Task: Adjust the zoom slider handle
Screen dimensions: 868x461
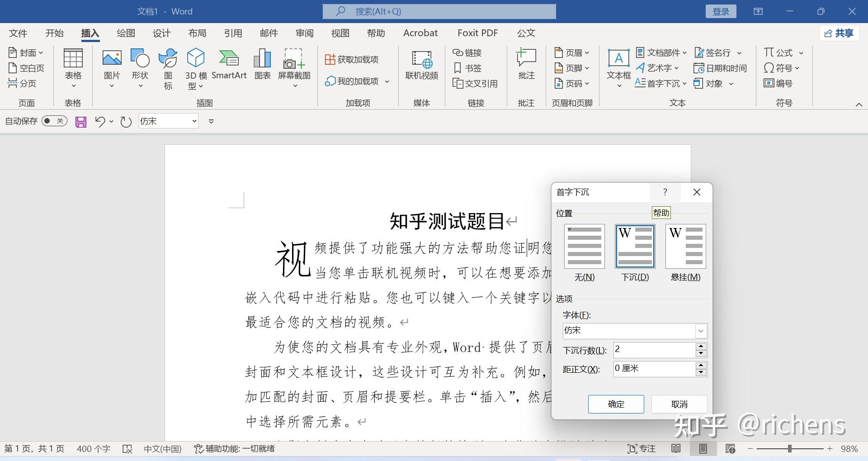Action: [x=789, y=449]
